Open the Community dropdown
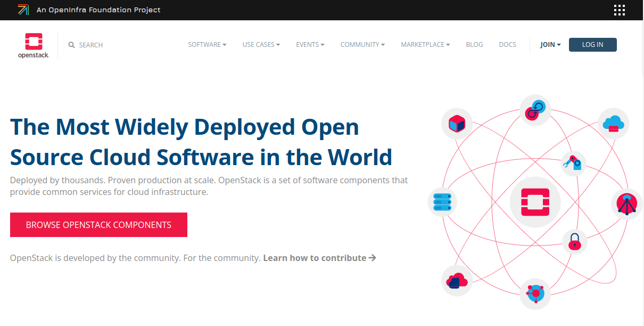The height and width of the screenshot is (326, 644). (x=363, y=45)
